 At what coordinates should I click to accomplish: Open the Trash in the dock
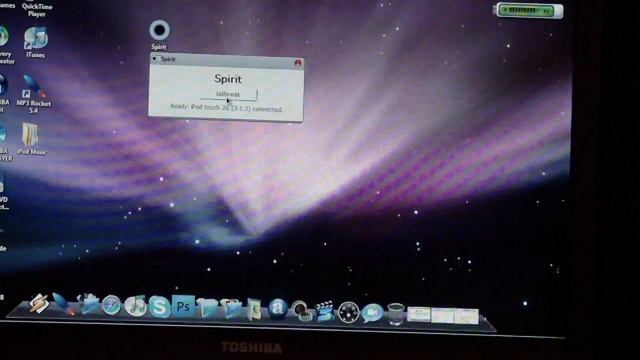(396, 314)
